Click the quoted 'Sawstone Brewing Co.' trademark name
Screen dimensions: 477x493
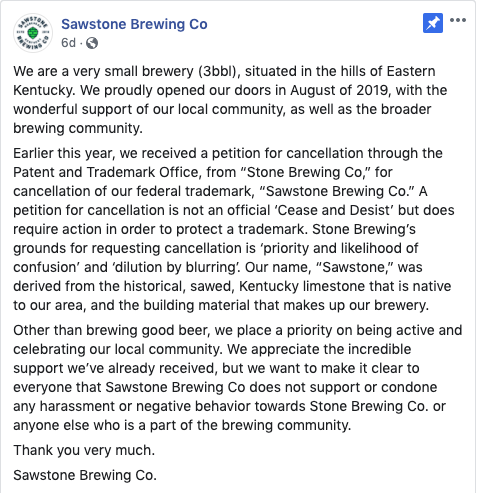tap(337, 191)
